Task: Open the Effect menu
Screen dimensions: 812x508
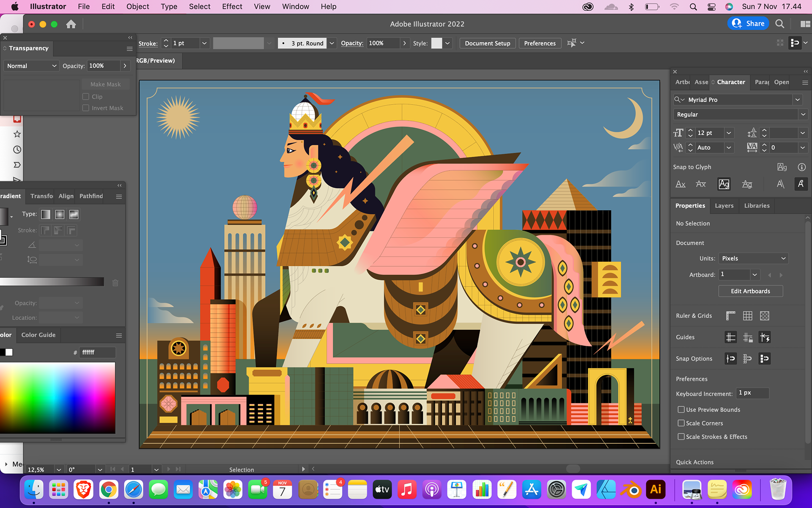Action: [x=232, y=6]
